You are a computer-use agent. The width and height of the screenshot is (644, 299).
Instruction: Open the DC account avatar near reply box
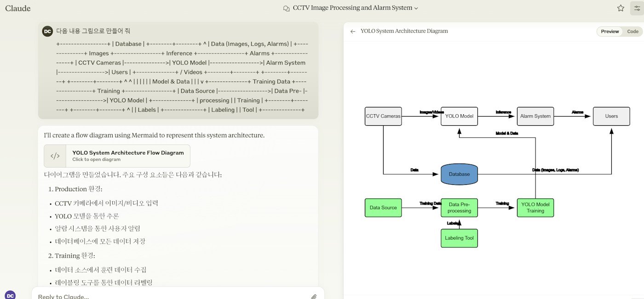pos(10,295)
